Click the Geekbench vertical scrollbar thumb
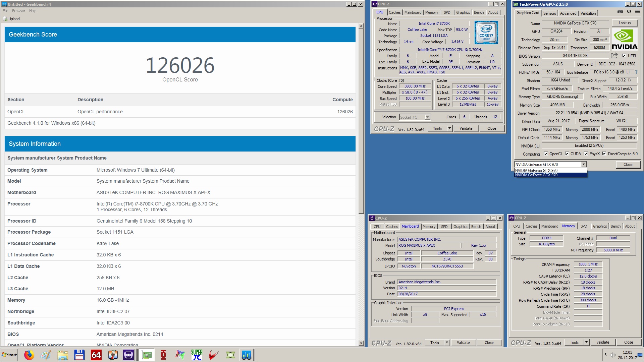 [361, 121]
